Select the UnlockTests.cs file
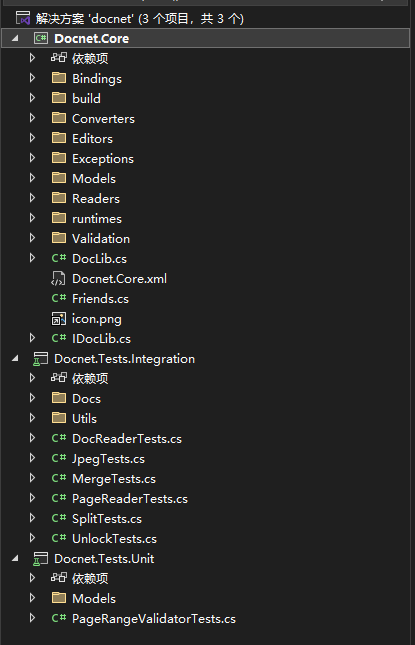Screen dimensions: 415x645 coord(114,539)
